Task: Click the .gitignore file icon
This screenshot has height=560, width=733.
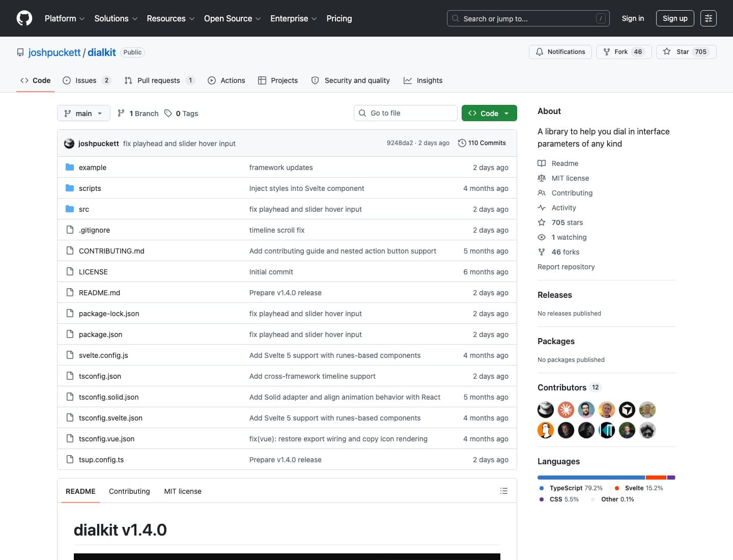Action: tap(70, 230)
